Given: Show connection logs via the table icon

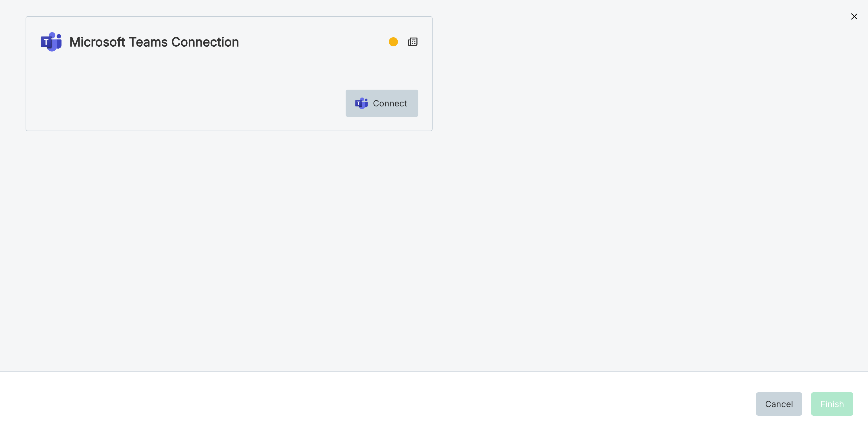Looking at the screenshot, I should [412, 42].
